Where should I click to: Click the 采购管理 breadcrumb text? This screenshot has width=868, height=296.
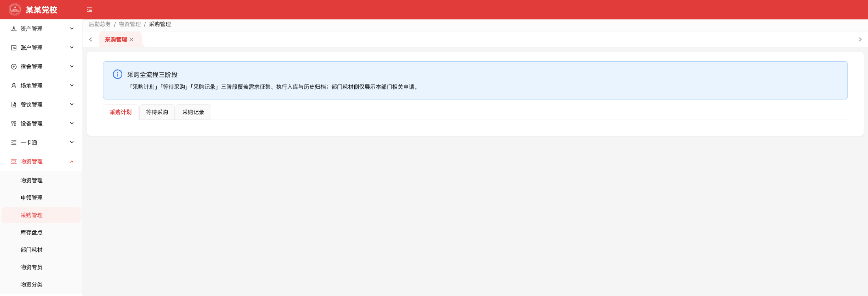(160, 24)
